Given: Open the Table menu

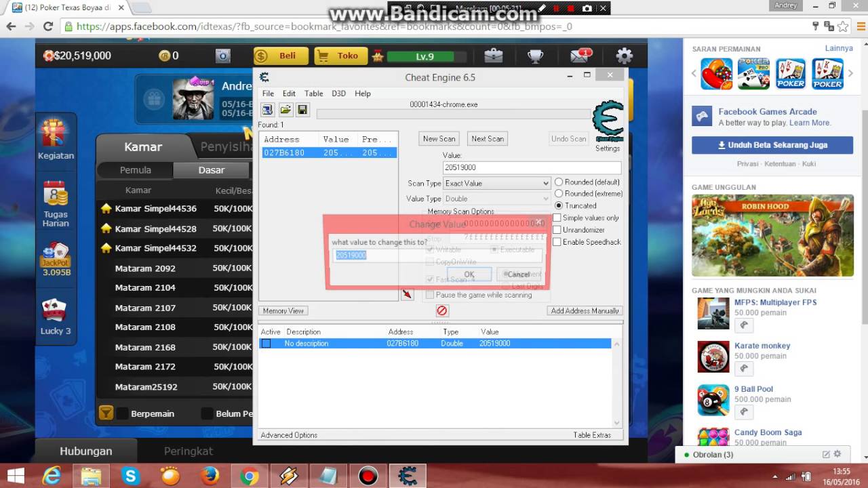Looking at the screenshot, I should pos(313,94).
